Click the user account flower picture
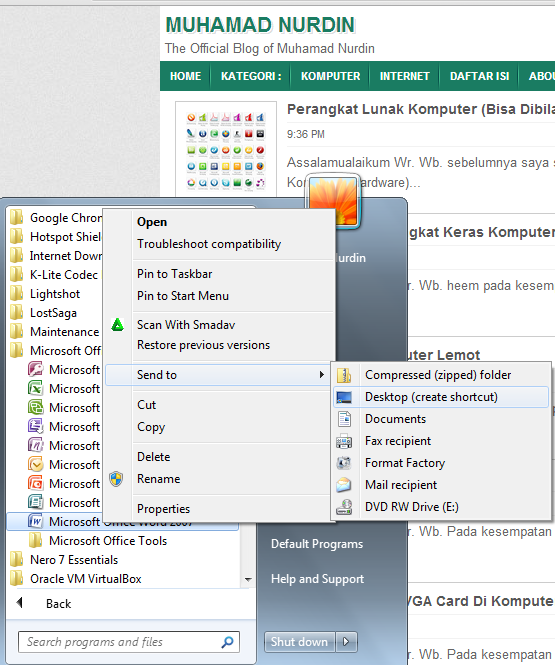 coord(333,201)
